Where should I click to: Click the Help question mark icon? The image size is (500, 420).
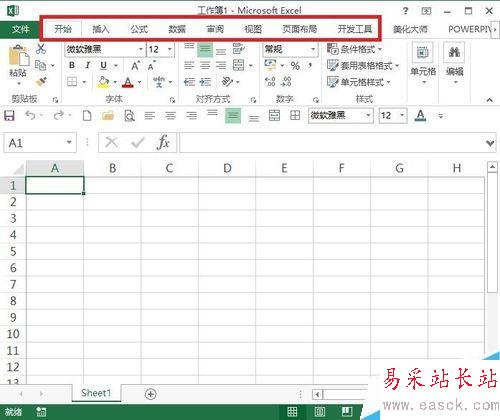(405, 11)
